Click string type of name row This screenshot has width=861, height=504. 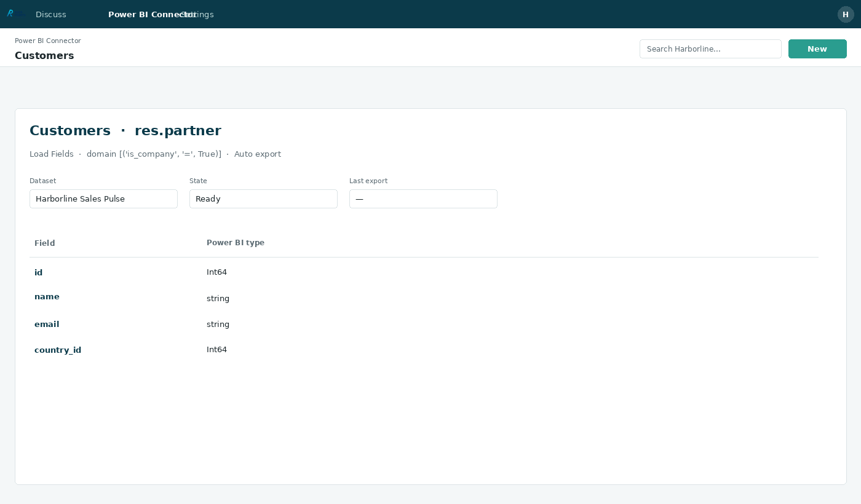[218, 298]
